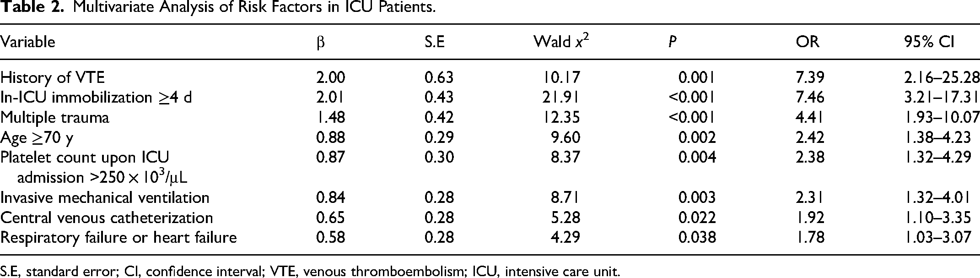Click Central venous catheterization row label

107,218
